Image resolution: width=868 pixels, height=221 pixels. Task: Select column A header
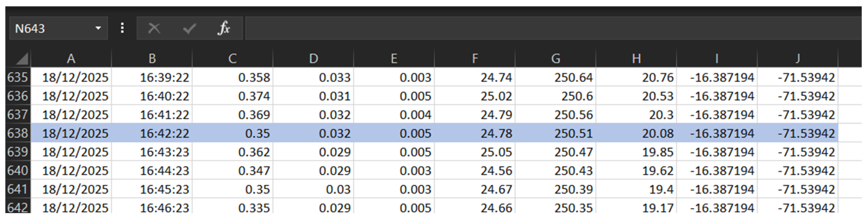[71, 59]
